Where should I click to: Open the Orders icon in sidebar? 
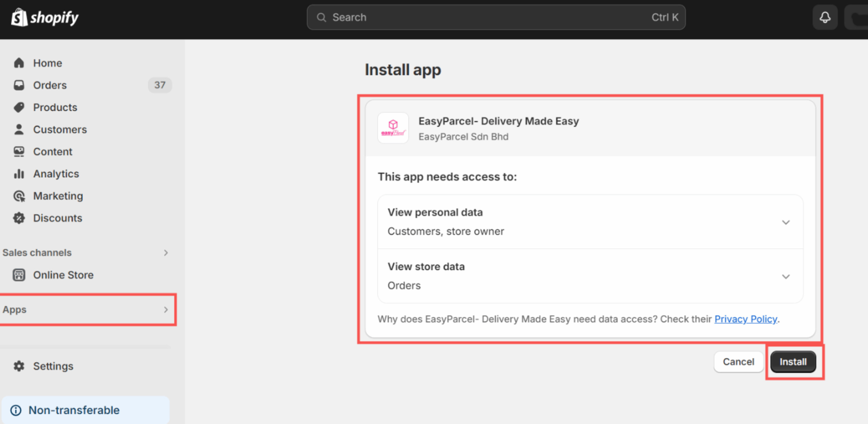[19, 85]
